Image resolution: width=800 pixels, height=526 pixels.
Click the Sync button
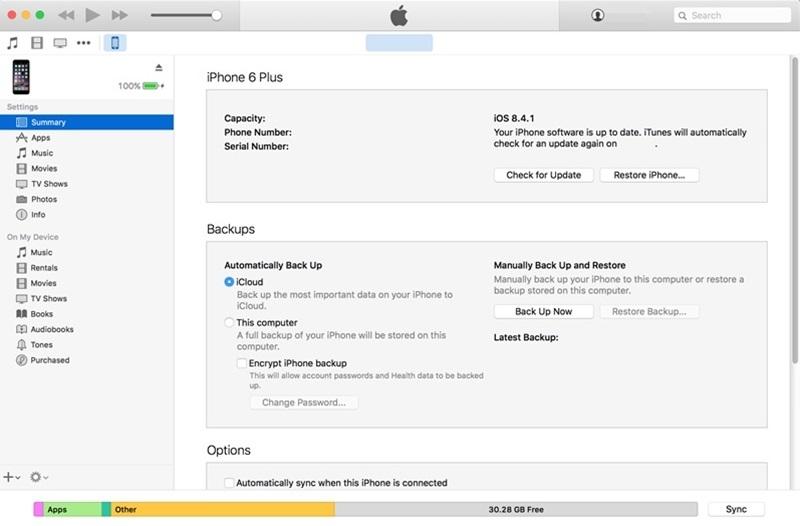[x=736, y=509]
